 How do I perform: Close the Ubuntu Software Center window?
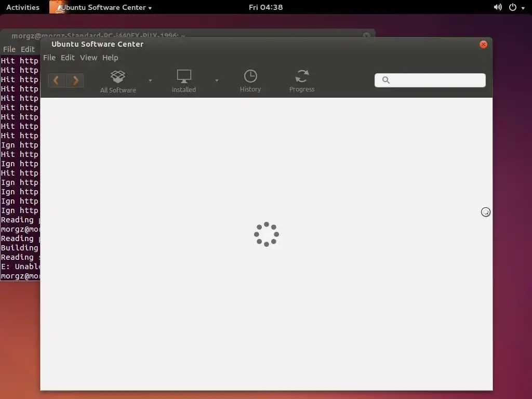[x=483, y=45]
